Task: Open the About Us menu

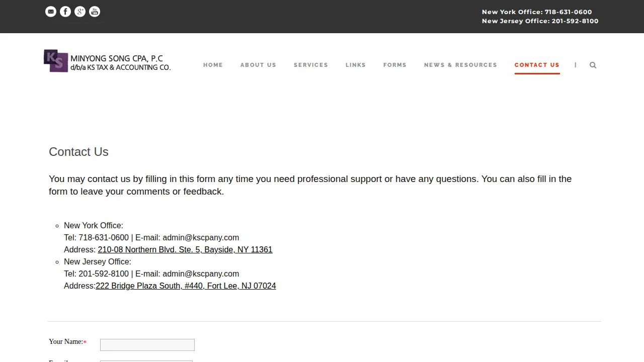Action: point(258,65)
